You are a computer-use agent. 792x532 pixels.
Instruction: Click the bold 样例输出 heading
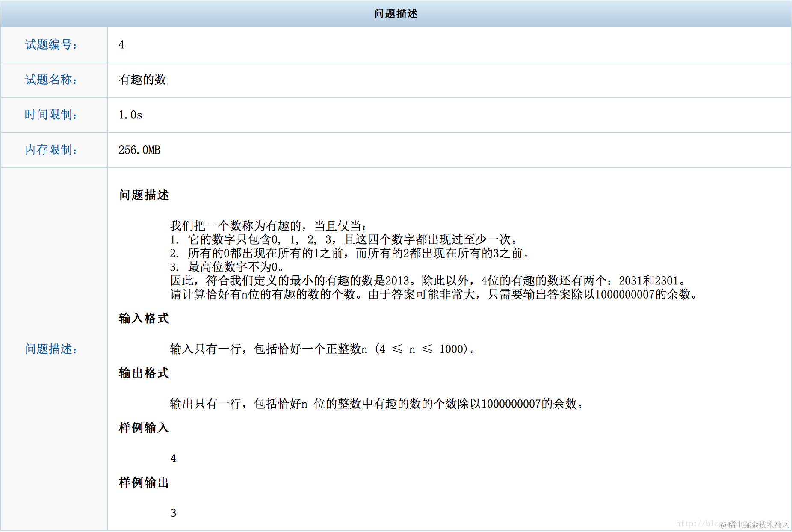(144, 482)
